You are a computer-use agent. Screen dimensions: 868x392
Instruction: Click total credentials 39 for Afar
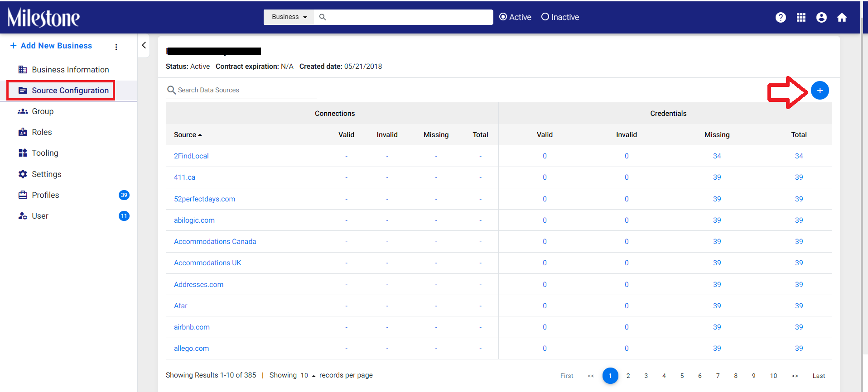(x=799, y=306)
